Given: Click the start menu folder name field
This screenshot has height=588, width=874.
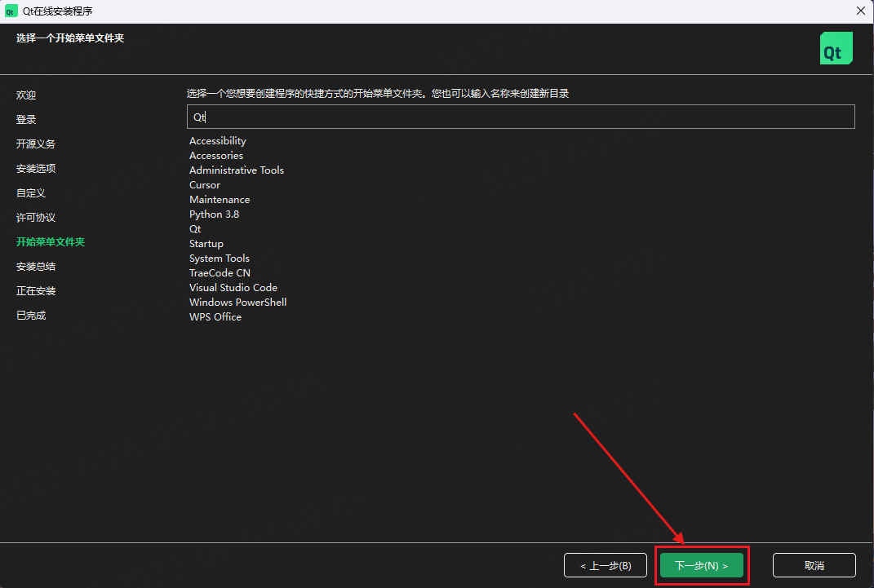Looking at the screenshot, I should [521, 117].
